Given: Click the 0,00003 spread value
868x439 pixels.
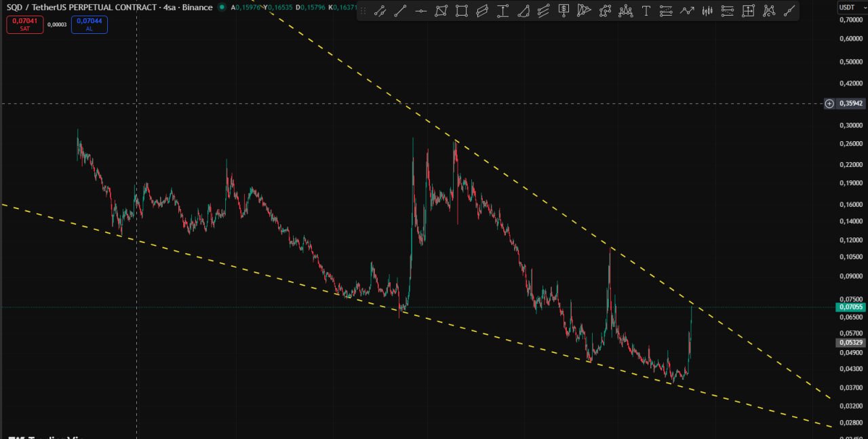Looking at the screenshot, I should 57,24.
